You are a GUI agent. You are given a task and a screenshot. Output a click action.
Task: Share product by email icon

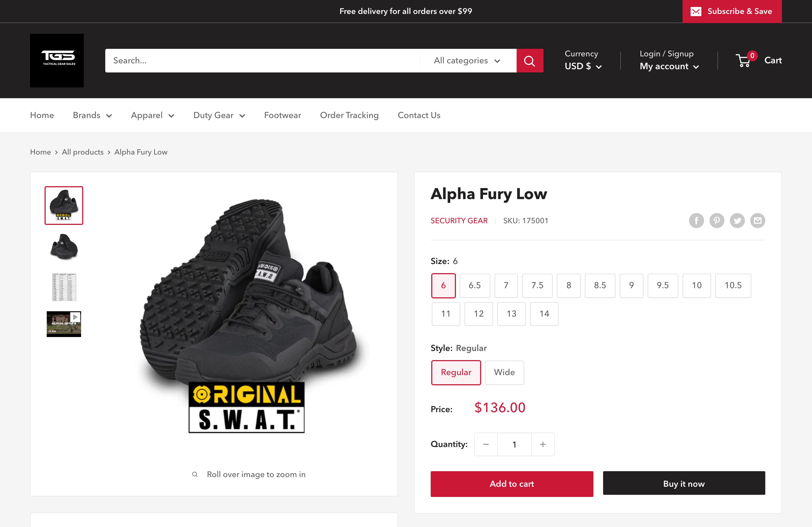[x=757, y=221]
